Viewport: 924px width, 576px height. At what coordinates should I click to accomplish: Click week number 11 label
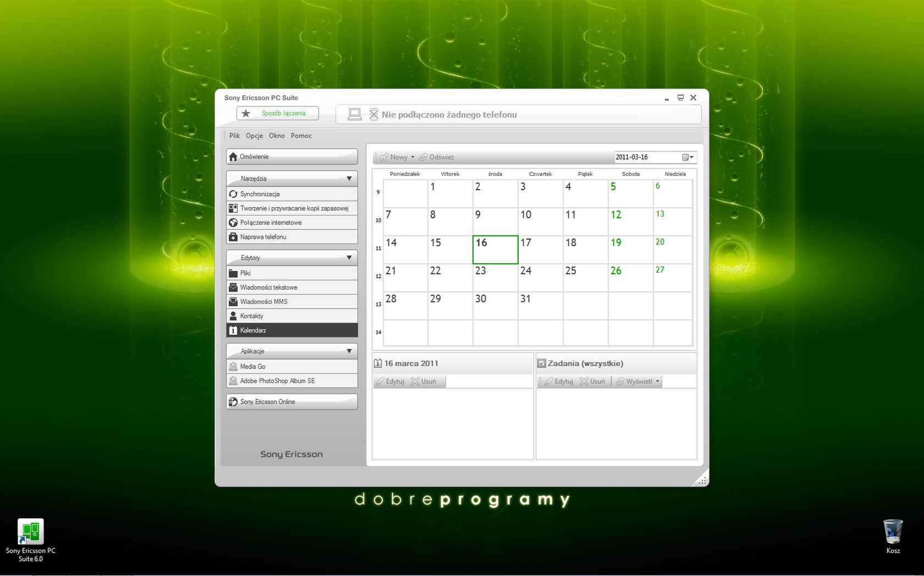click(378, 248)
